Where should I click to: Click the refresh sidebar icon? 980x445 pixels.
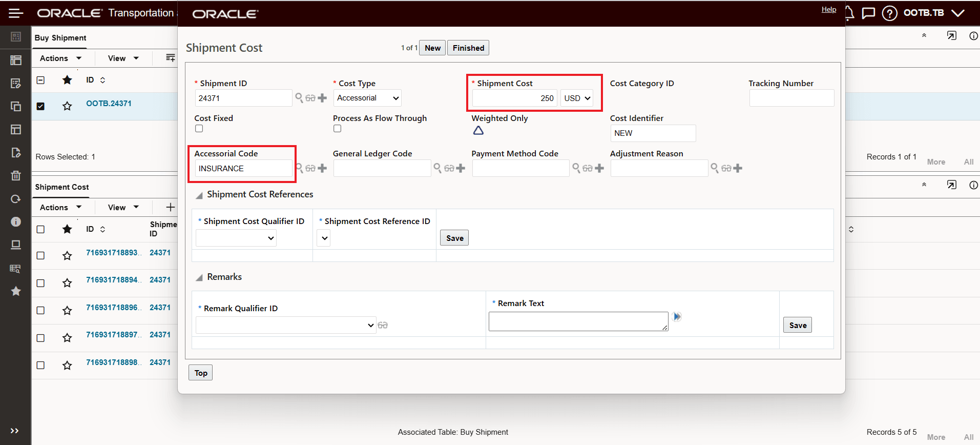click(16, 199)
